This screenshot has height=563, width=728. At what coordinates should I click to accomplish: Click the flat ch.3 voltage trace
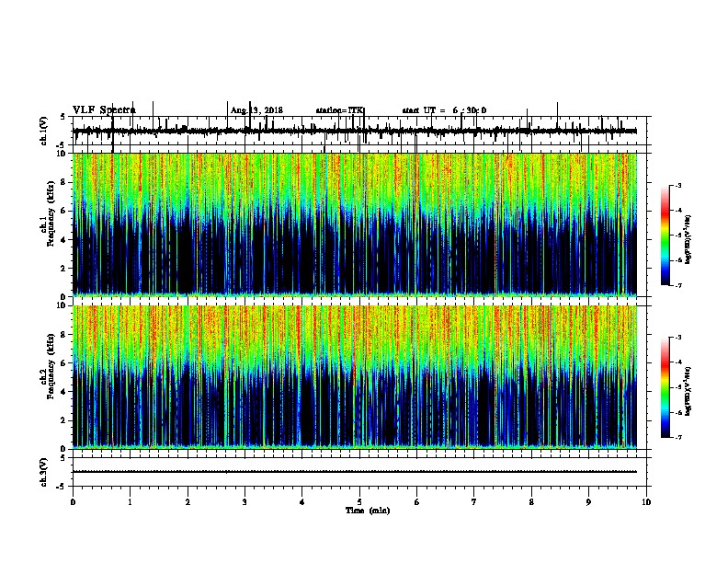point(355,472)
